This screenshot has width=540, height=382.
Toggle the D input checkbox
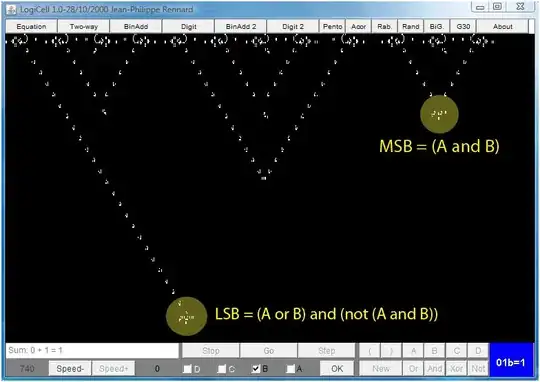pyautogui.click(x=187, y=369)
